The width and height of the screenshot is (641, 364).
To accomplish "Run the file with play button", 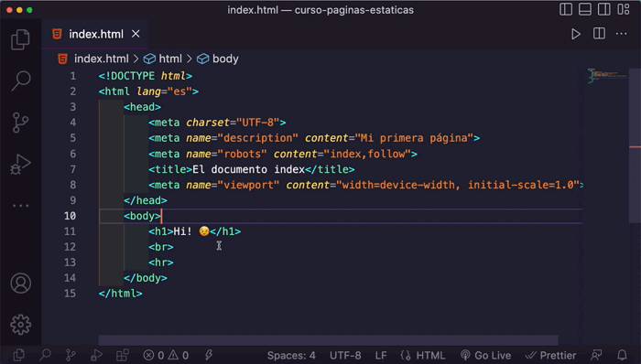I will point(576,34).
